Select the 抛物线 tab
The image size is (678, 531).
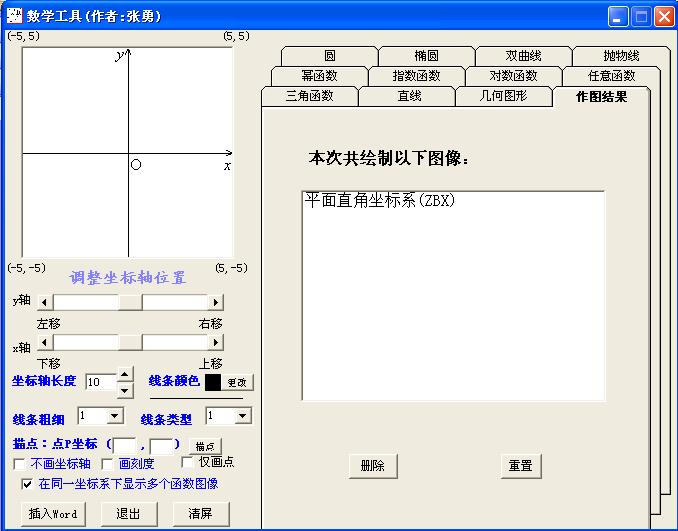[x=621, y=56]
